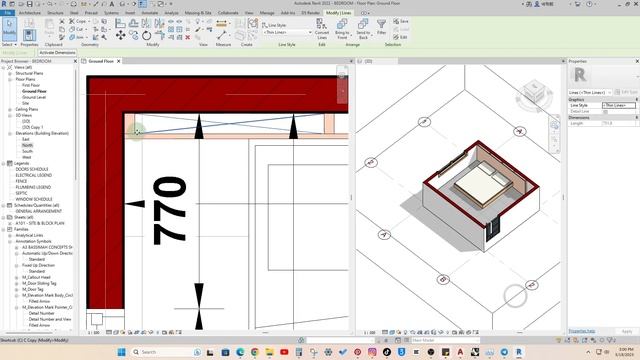The width and height of the screenshot is (640, 360).
Task: Open the File menu tab
Action: (7, 13)
